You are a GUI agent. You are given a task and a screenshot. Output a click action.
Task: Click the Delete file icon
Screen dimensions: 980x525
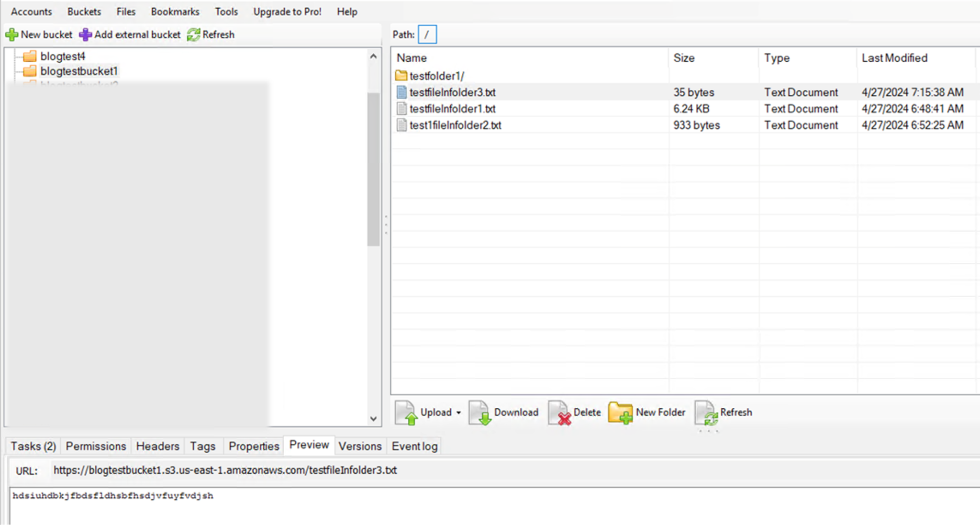click(559, 413)
